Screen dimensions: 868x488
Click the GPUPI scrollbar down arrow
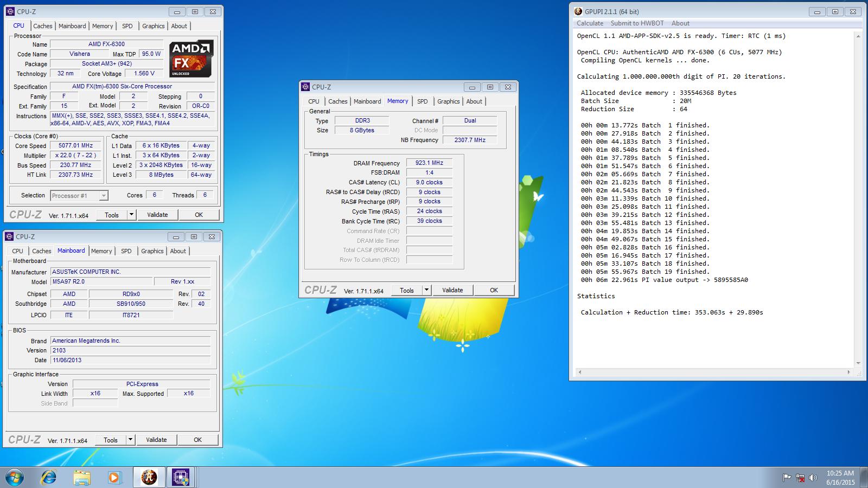[858, 363]
